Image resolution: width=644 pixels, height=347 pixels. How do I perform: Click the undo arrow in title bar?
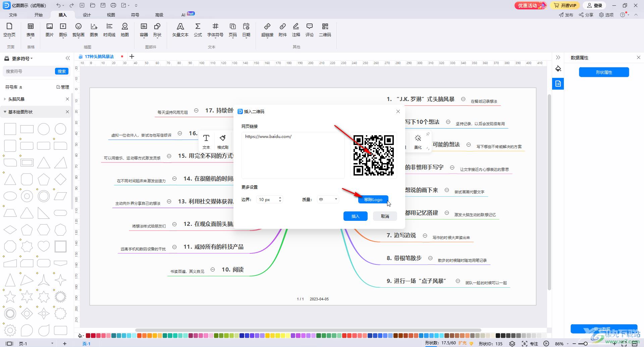click(59, 5)
